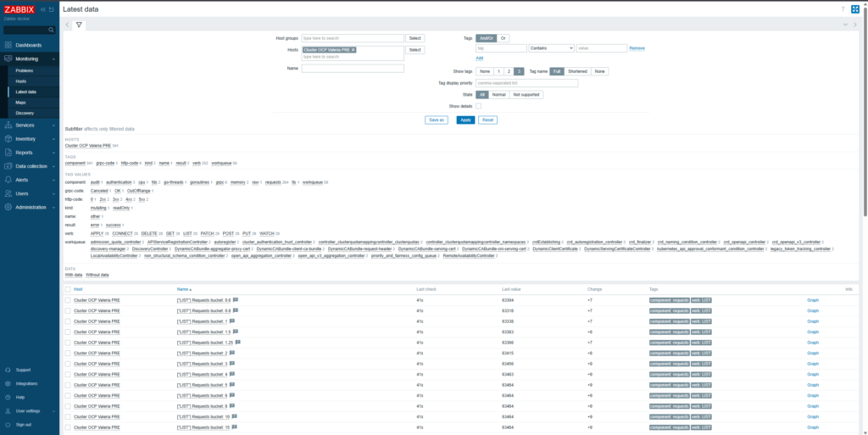The image size is (868, 435).
Task: Expand the Alerts menu section
Action: [x=53, y=180]
